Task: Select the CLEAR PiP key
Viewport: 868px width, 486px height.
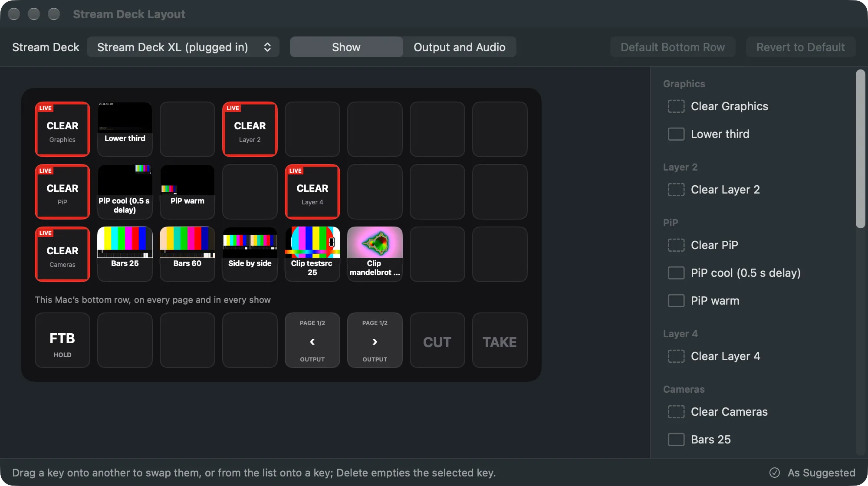Action: click(62, 192)
